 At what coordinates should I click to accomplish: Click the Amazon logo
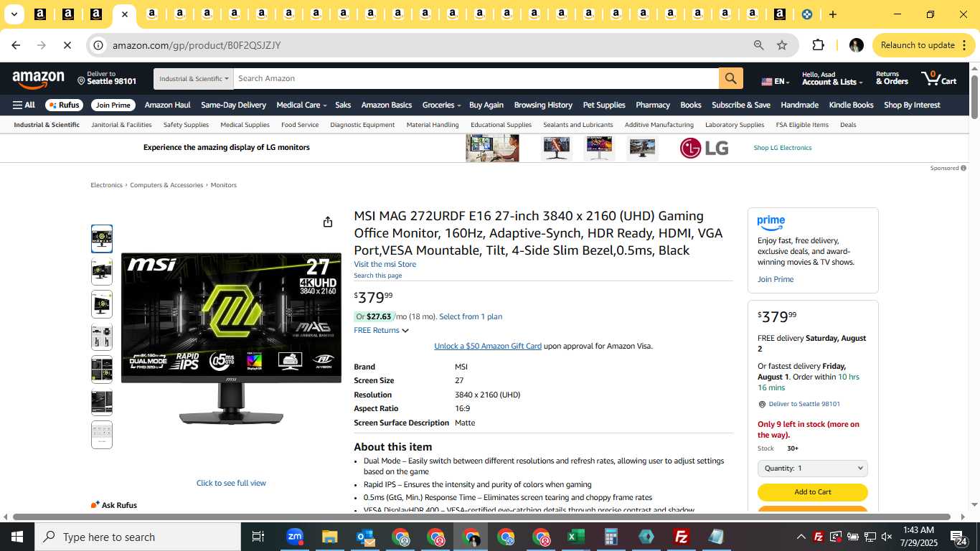[38, 79]
